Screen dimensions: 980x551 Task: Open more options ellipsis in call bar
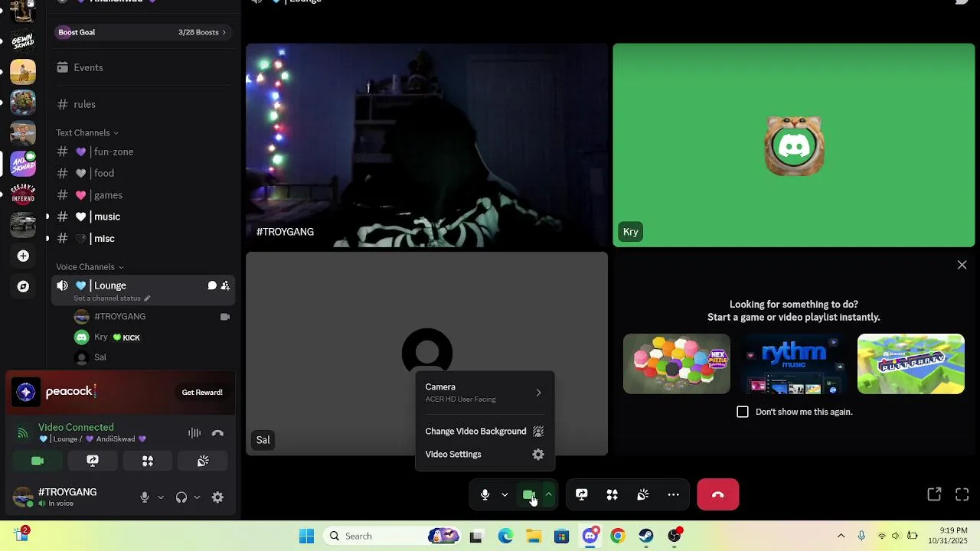coord(674,495)
